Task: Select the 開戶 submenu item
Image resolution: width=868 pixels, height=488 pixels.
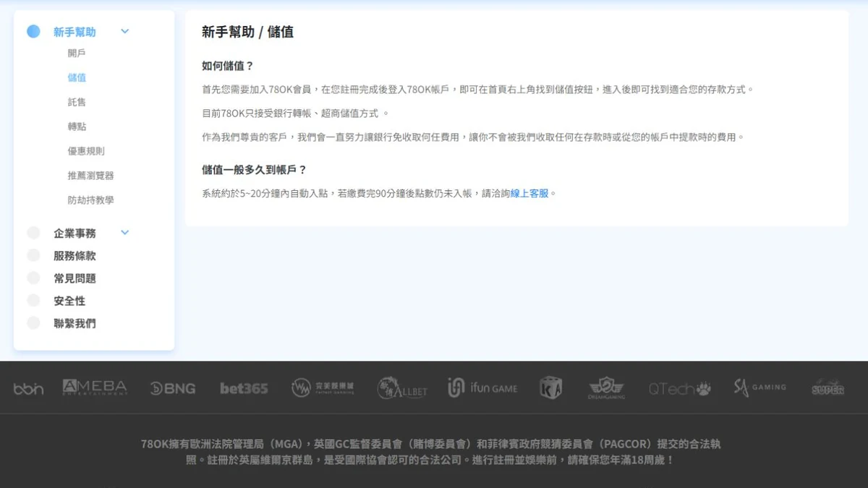Action: pyautogui.click(x=77, y=53)
